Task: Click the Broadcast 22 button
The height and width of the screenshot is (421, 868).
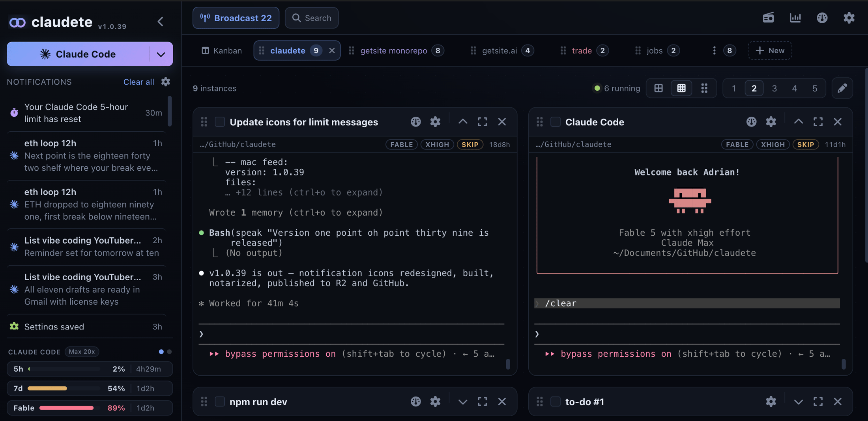Action: [236, 18]
